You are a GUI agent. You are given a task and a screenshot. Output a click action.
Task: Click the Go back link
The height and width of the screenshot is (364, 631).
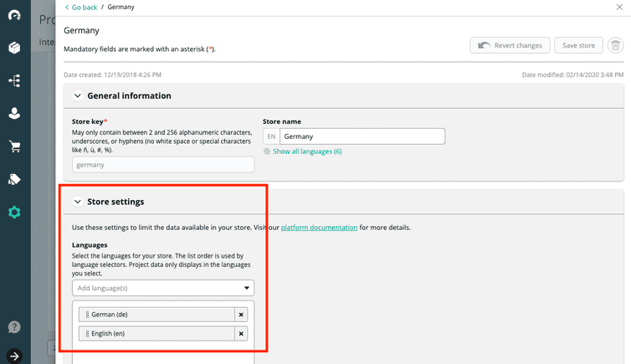[x=83, y=7]
